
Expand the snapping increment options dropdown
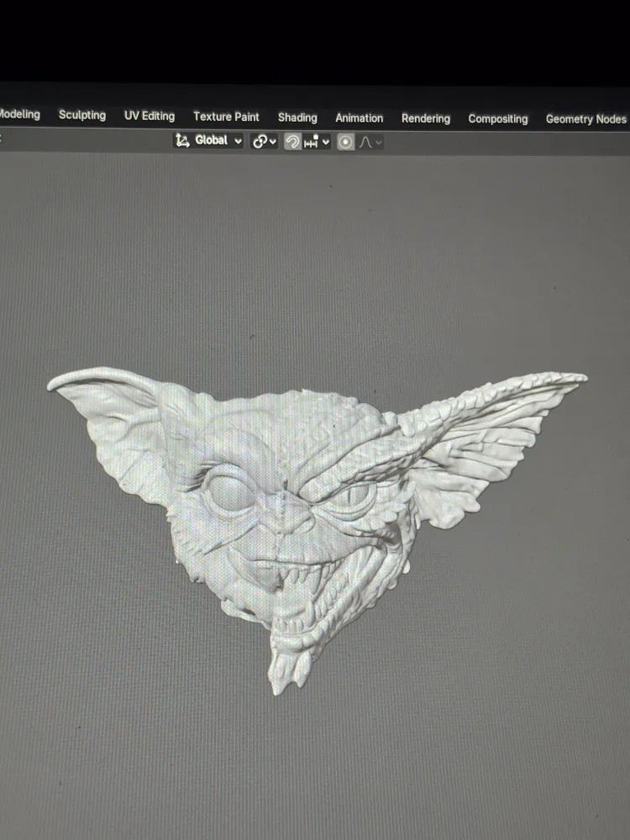[x=317, y=142]
